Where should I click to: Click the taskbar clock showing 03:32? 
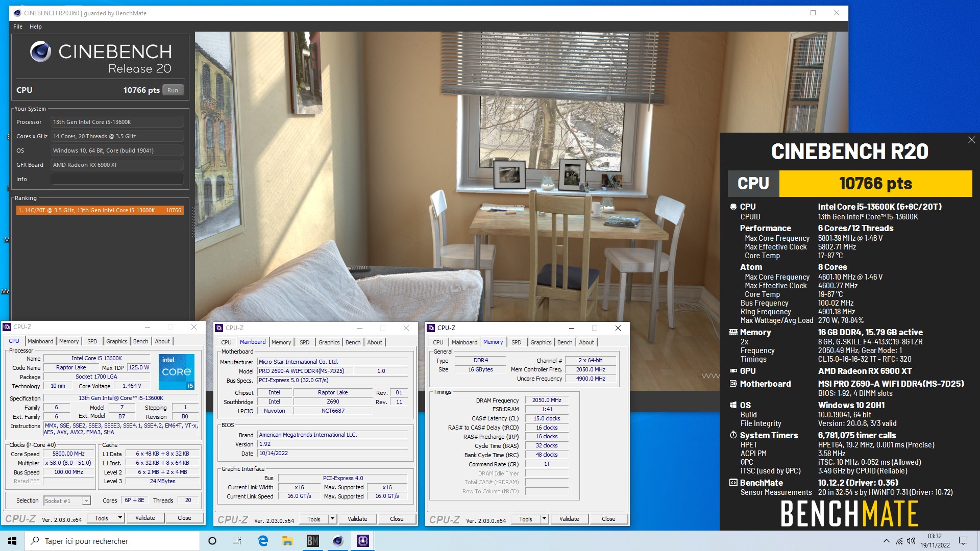[x=935, y=541]
